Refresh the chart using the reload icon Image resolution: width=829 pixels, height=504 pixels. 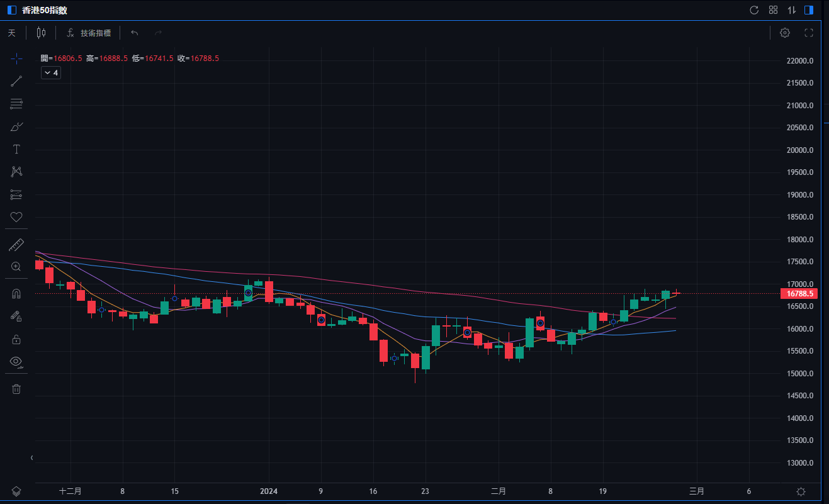pyautogui.click(x=754, y=10)
